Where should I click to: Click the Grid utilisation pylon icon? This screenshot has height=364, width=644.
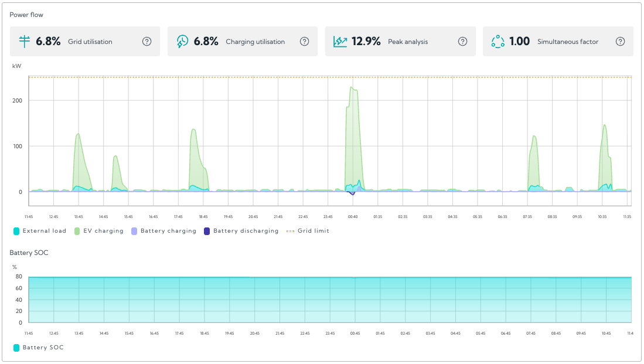coord(25,42)
